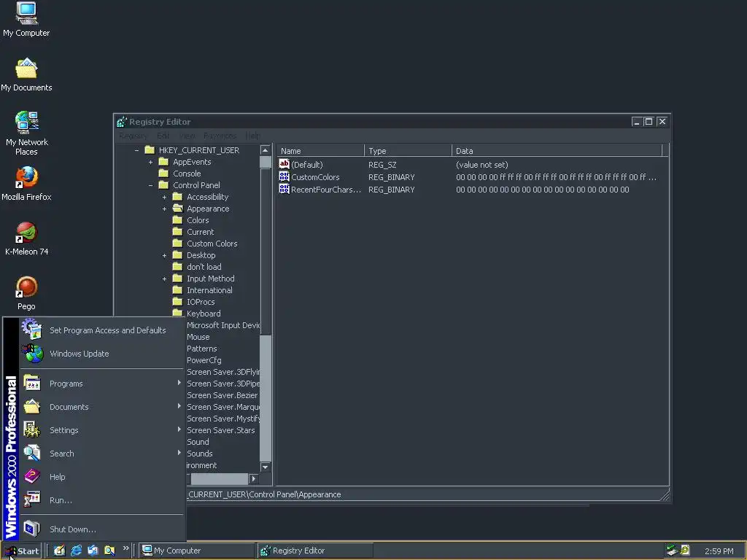747x560 pixels.
Task: Select the Colors key
Action: point(198,220)
